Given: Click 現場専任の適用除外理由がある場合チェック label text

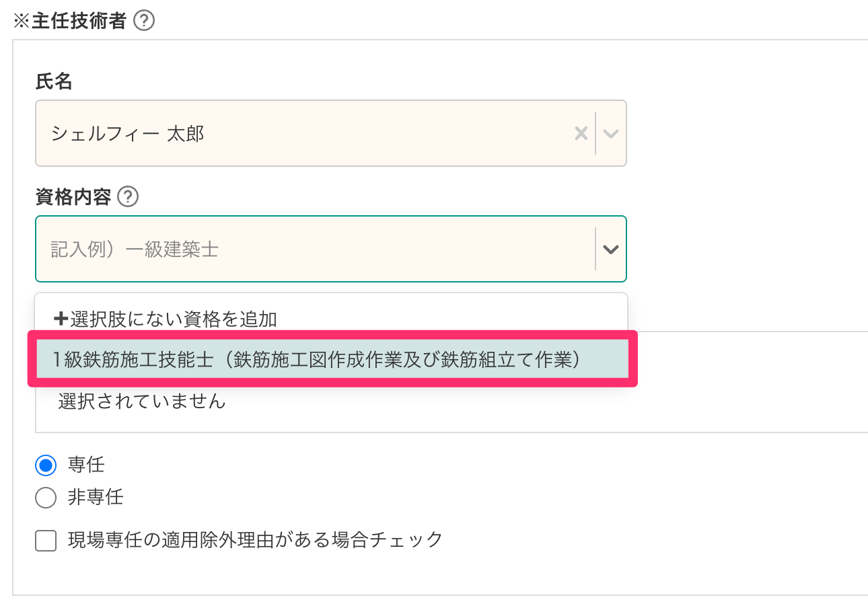Looking at the screenshot, I should 256,539.
